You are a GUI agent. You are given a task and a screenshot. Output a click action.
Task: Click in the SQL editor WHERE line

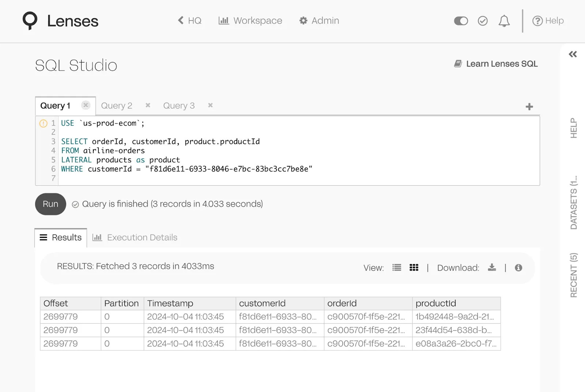tap(187, 169)
